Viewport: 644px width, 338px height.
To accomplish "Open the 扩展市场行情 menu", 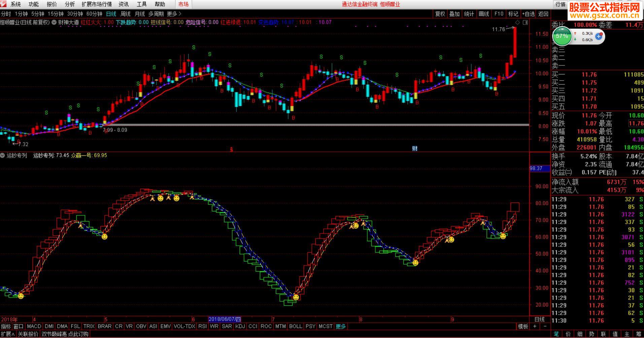I will 97,4.
